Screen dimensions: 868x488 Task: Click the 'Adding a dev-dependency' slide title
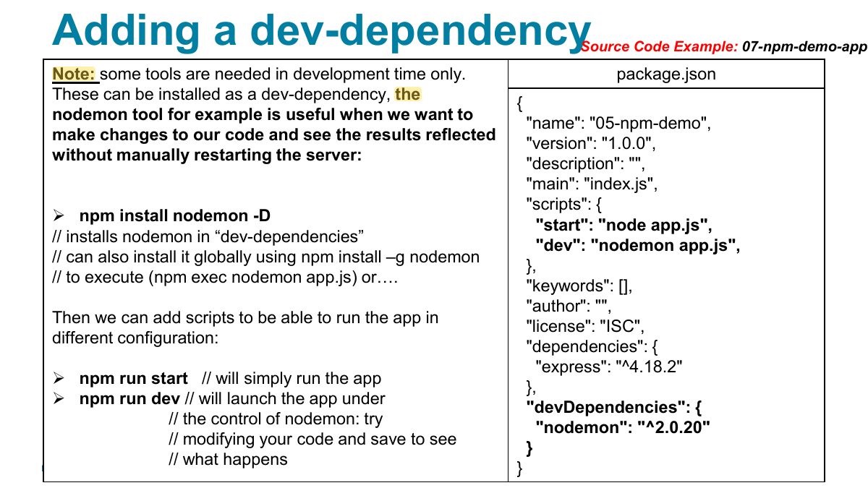321,30
